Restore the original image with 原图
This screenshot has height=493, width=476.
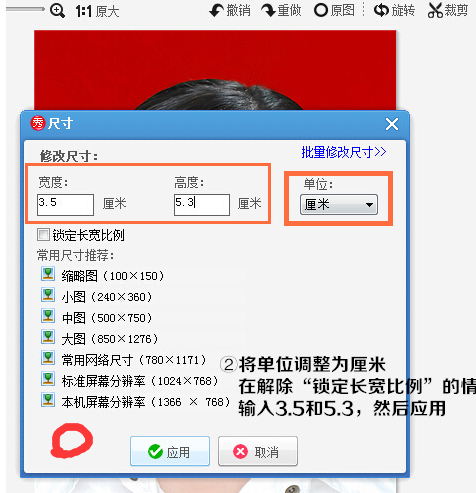pyautogui.click(x=334, y=10)
